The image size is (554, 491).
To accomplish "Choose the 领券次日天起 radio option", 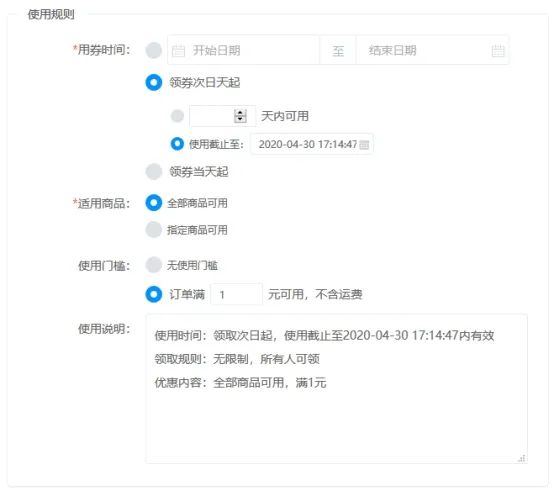I will tap(154, 82).
